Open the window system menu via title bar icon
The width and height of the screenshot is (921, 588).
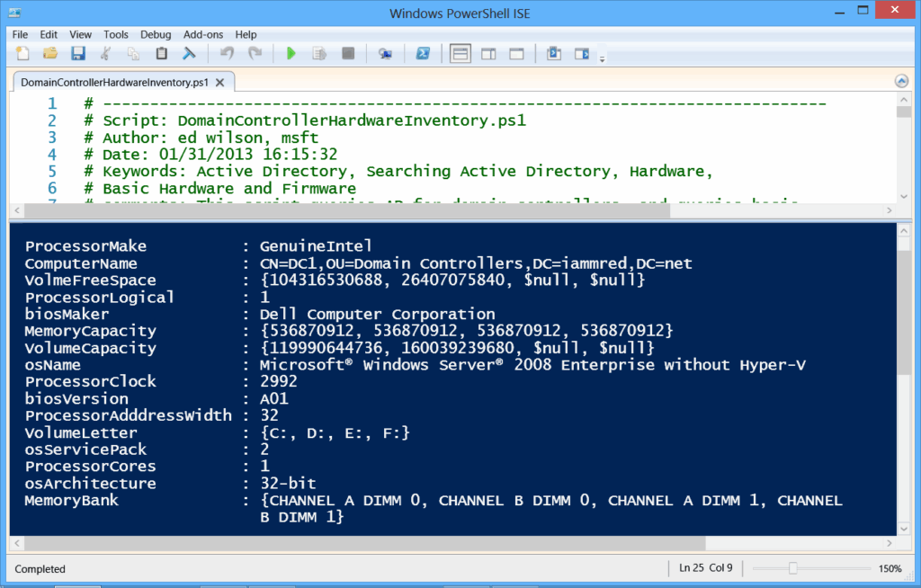click(13, 13)
